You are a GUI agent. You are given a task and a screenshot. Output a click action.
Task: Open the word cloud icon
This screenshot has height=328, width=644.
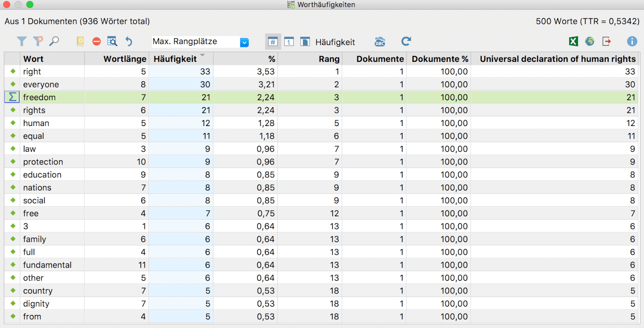(380, 41)
